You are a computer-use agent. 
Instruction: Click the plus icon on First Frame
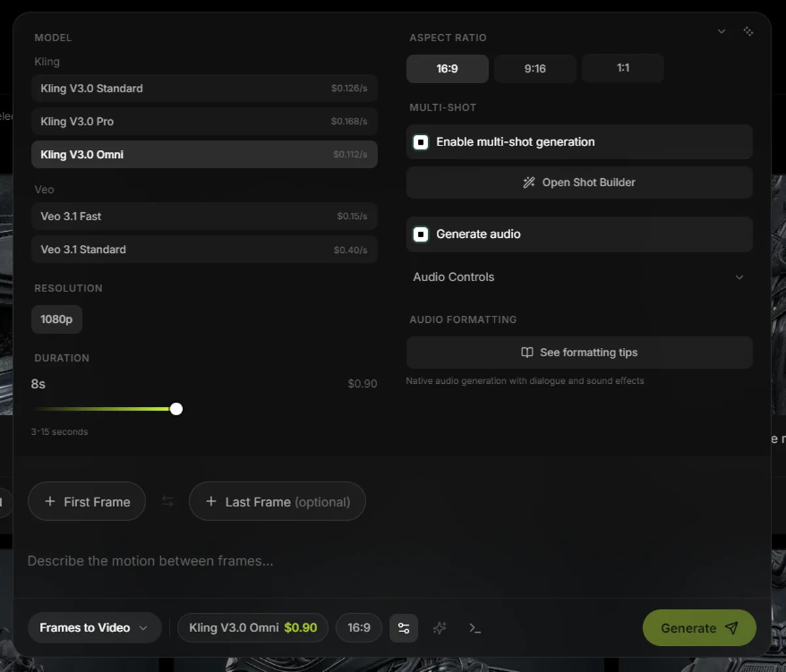pyautogui.click(x=50, y=502)
